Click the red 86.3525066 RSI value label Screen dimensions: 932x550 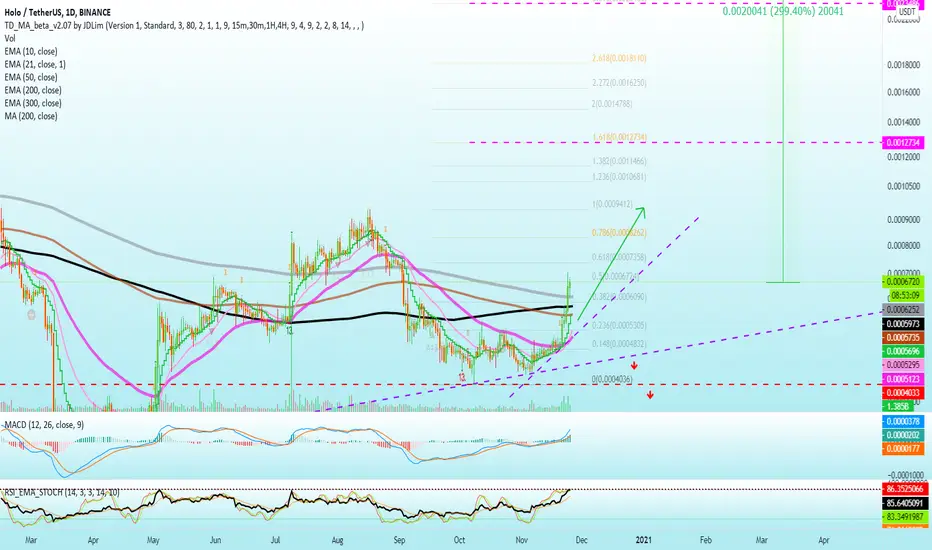[x=903, y=489]
